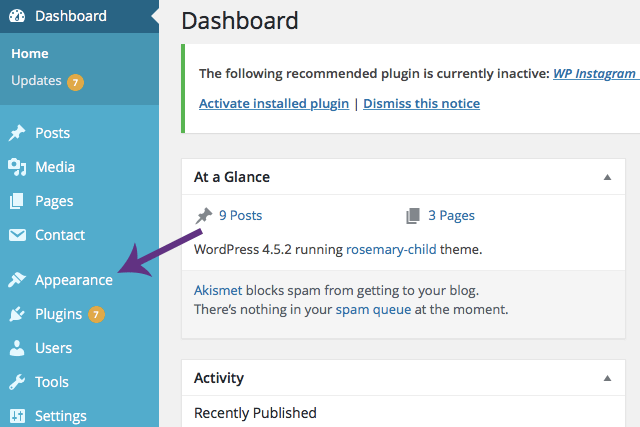Screen dimensions: 640x427
Task: Click the Contact envelope icon
Action: [x=17, y=235]
